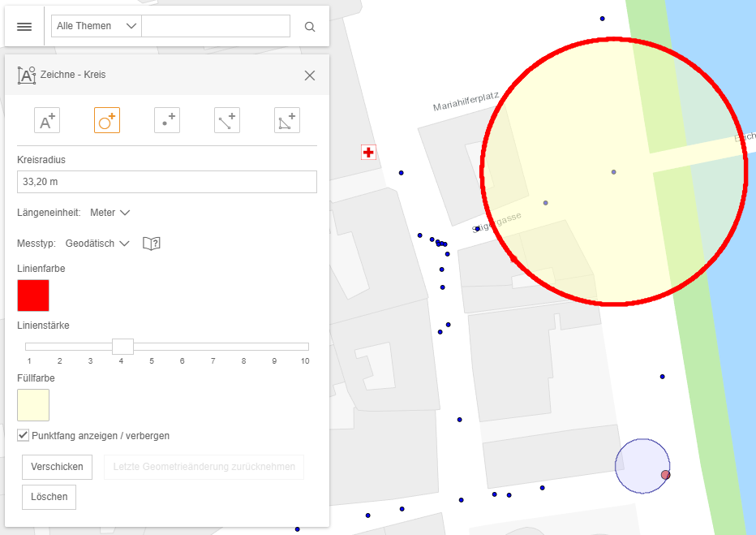The height and width of the screenshot is (535, 756).
Task: Open the Alle Themen dropdown
Action: (95, 25)
